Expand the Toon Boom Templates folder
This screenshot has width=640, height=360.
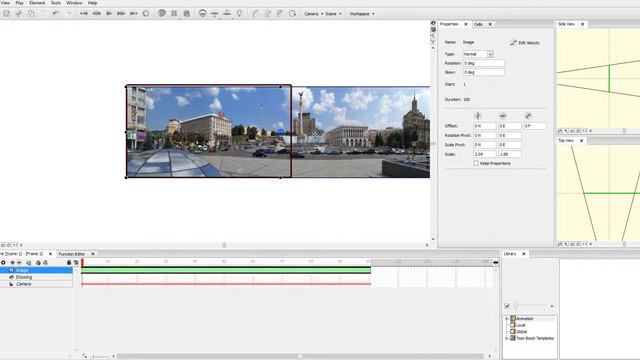click(507, 338)
